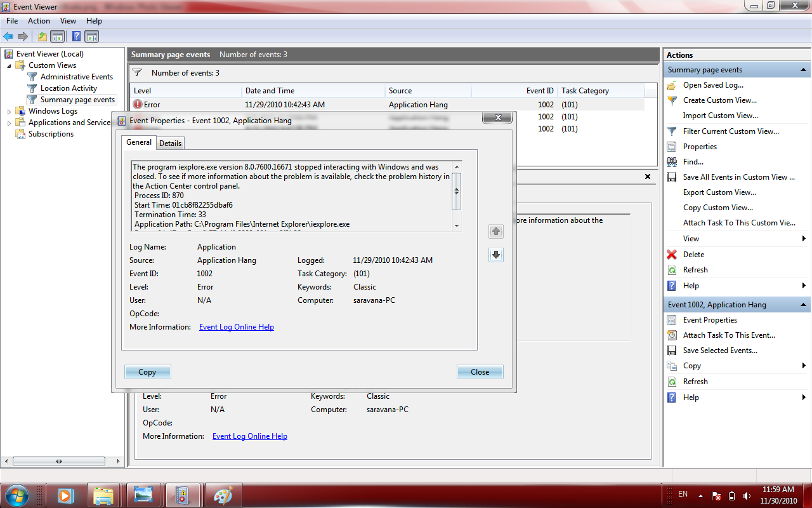Click the tree pane horizontal scrollbar
The image size is (812, 508).
click(x=58, y=462)
